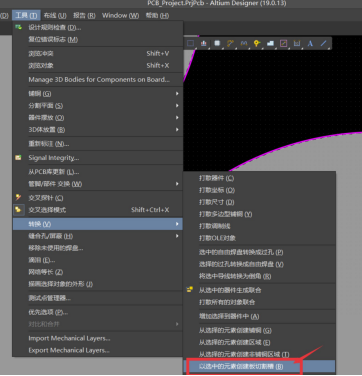Viewport: 362px width, 376px height.
Task: Select the place line tool icon
Action: (x=323, y=43)
